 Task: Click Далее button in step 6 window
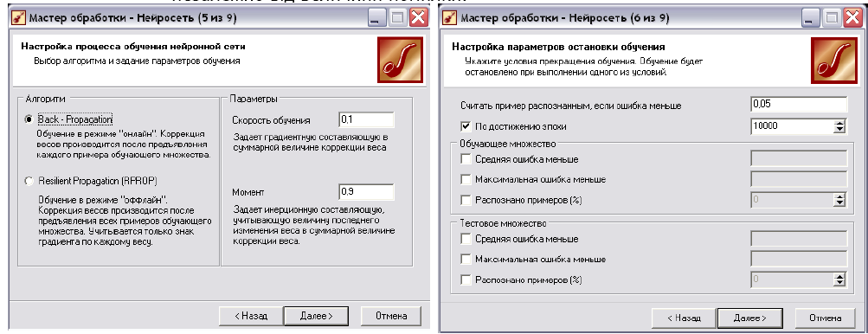click(749, 318)
